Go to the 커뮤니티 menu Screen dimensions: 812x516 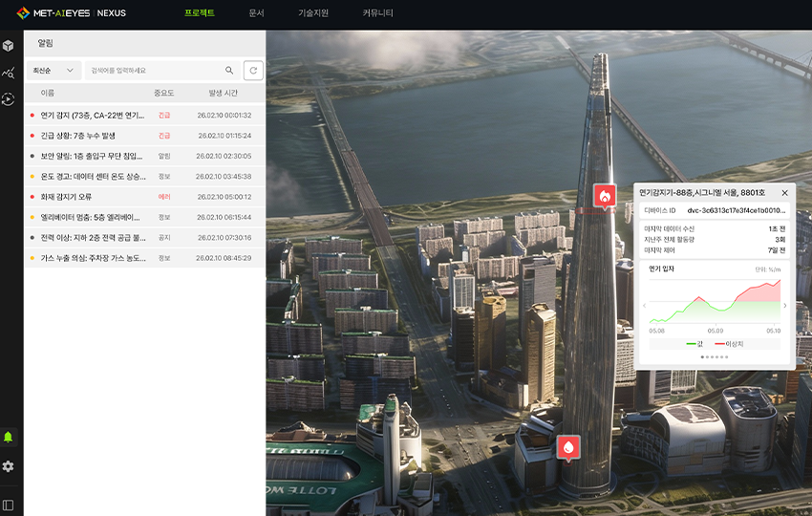pos(377,13)
